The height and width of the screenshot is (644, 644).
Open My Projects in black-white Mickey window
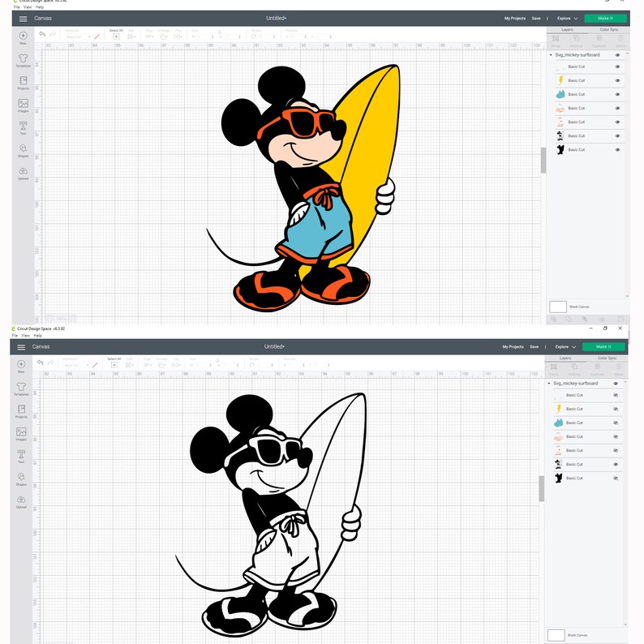pos(513,347)
